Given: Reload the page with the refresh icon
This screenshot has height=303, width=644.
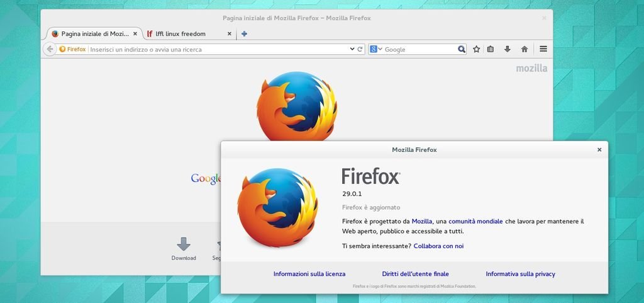Looking at the screenshot, I should click(360, 49).
